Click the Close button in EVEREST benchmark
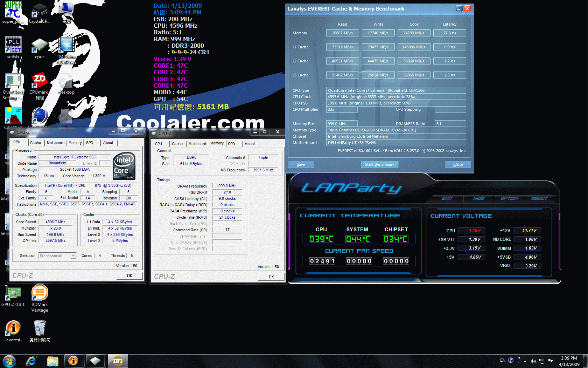This screenshot has height=368, width=588. pyautogui.click(x=458, y=164)
